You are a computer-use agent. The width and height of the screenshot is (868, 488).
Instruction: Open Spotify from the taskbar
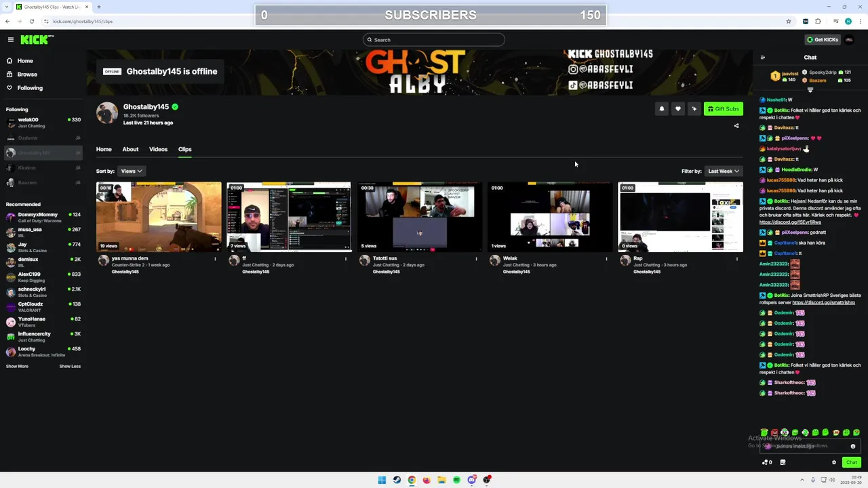[456, 480]
